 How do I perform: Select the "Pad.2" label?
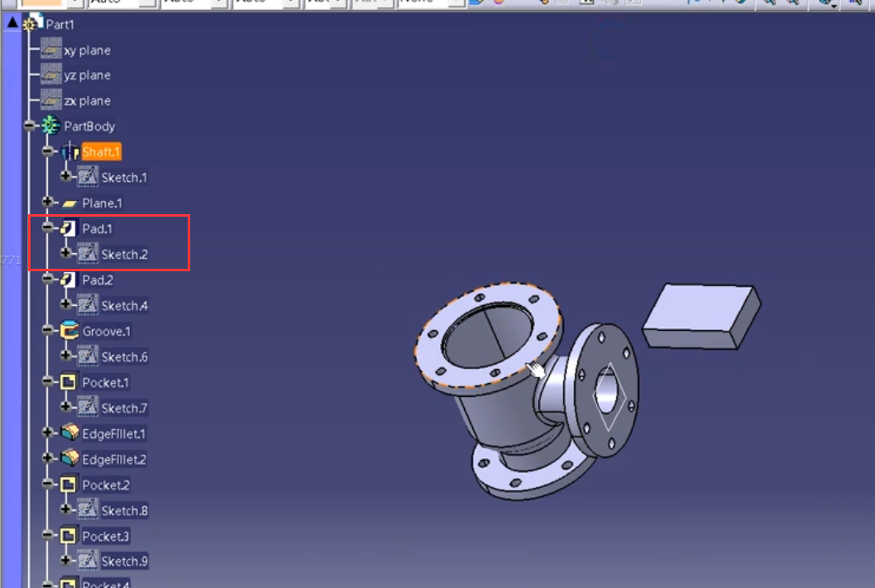click(98, 280)
